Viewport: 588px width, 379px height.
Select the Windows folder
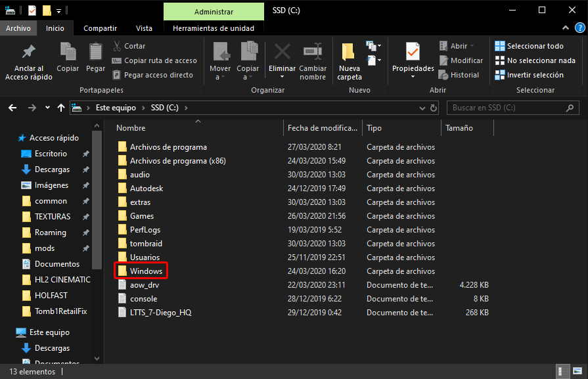pyautogui.click(x=141, y=271)
